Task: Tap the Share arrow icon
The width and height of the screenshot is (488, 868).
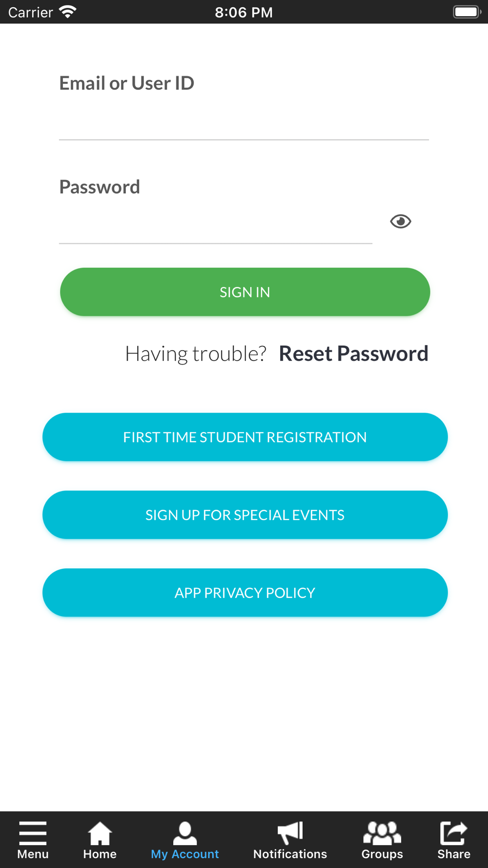Action: (x=454, y=833)
